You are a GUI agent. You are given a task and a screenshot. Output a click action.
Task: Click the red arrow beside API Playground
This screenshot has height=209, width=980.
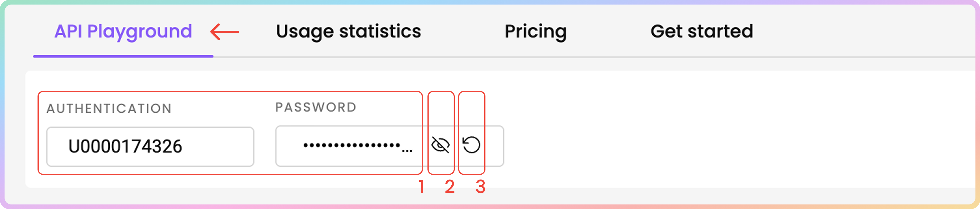(x=225, y=32)
